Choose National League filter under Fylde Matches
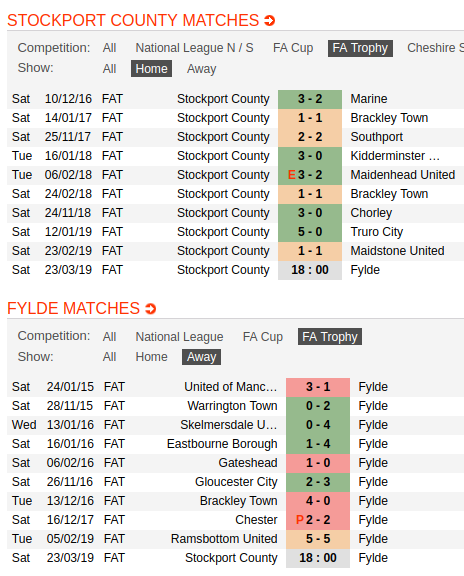Viewport: 464px width, 576px height. click(179, 336)
